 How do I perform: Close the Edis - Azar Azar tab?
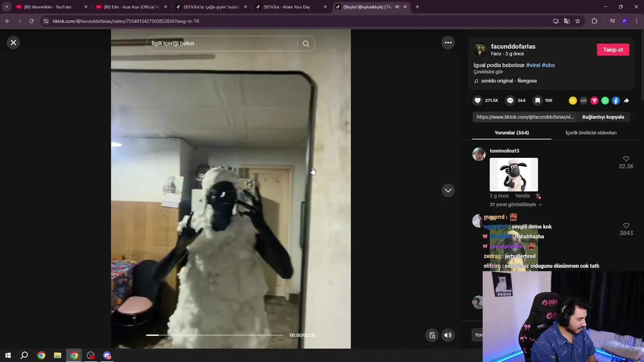pos(166,7)
